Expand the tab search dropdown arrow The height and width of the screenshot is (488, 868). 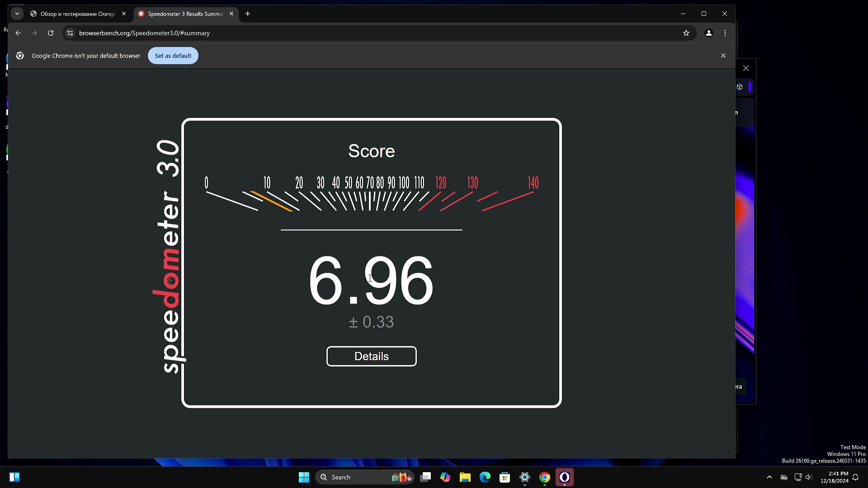coord(17,14)
